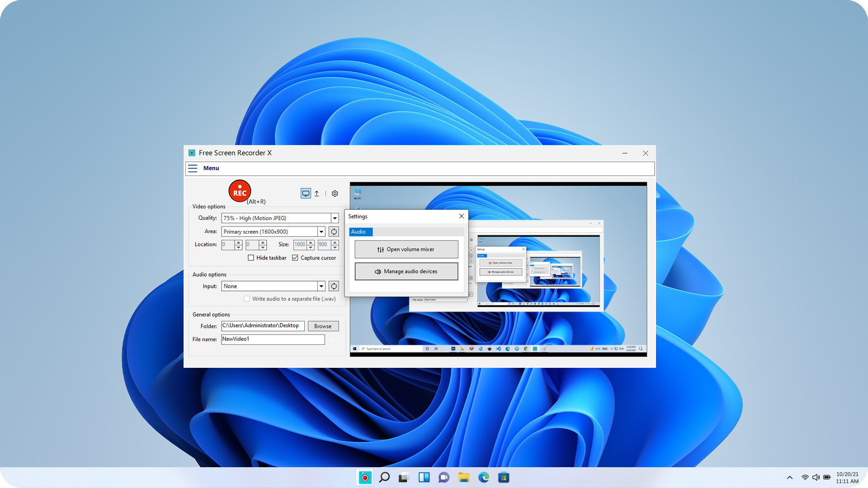Open the audio Input dropdown set to None
The image size is (868, 488).
pos(321,286)
